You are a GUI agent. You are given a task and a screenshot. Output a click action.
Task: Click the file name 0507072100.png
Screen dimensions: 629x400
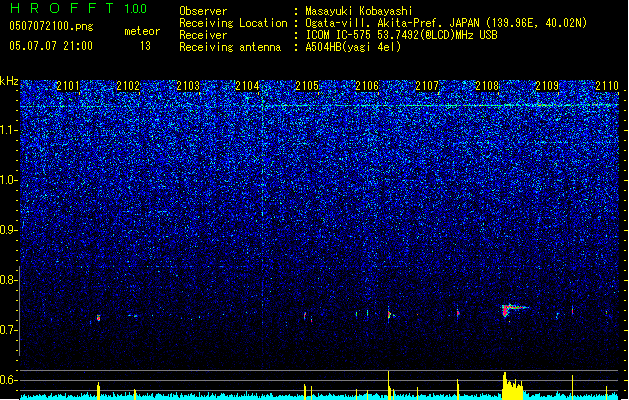(51, 26)
